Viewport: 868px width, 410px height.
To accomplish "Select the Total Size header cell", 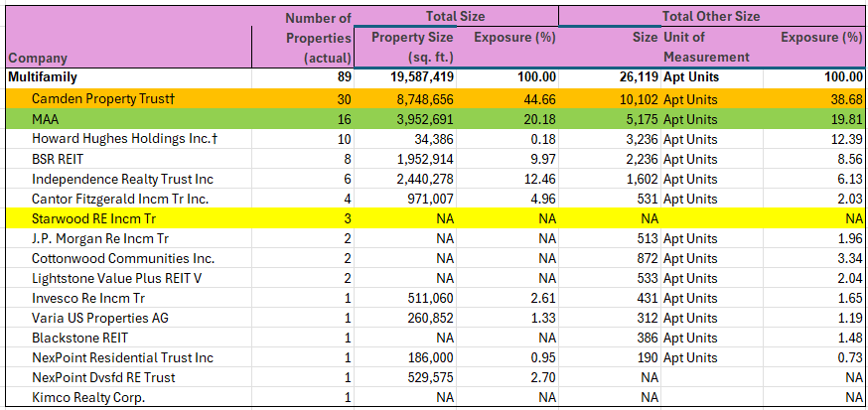I will (x=455, y=17).
